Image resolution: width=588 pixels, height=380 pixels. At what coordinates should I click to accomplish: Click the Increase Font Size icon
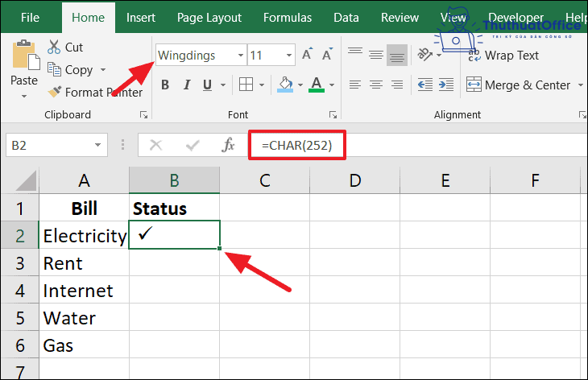pyautogui.click(x=307, y=56)
